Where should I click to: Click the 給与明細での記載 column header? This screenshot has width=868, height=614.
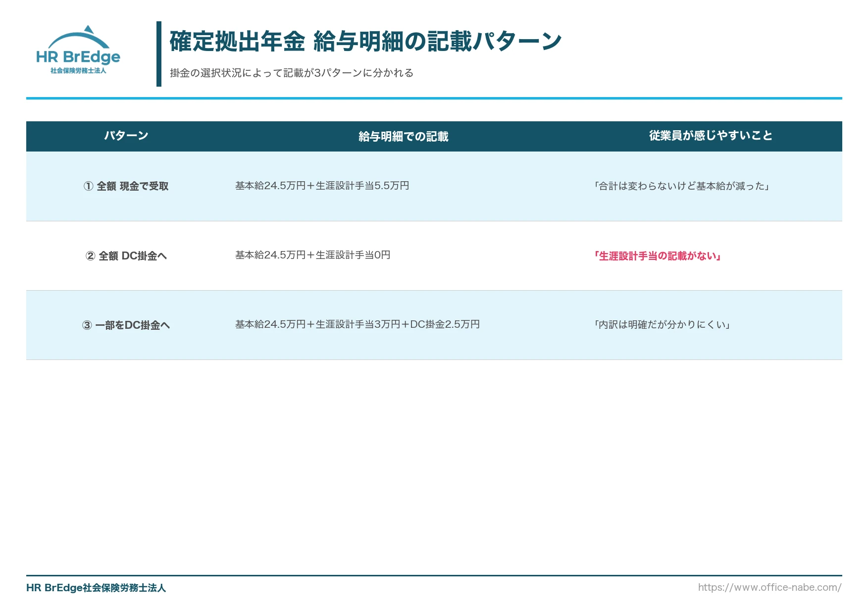(x=404, y=137)
